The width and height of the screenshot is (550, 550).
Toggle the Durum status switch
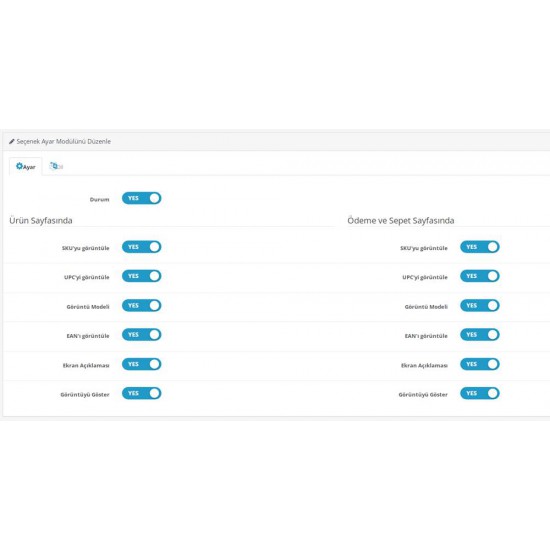(x=141, y=198)
